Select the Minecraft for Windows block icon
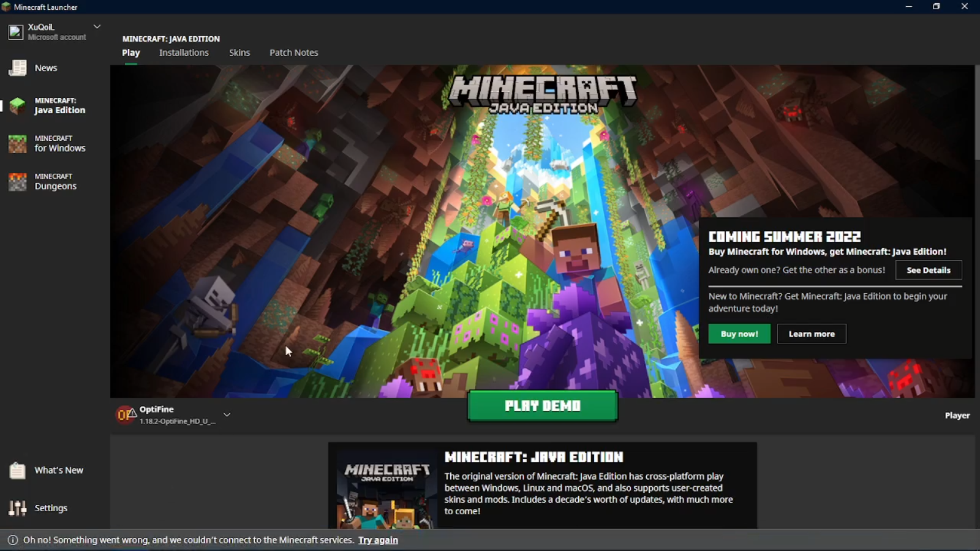980x551 pixels. click(x=18, y=144)
